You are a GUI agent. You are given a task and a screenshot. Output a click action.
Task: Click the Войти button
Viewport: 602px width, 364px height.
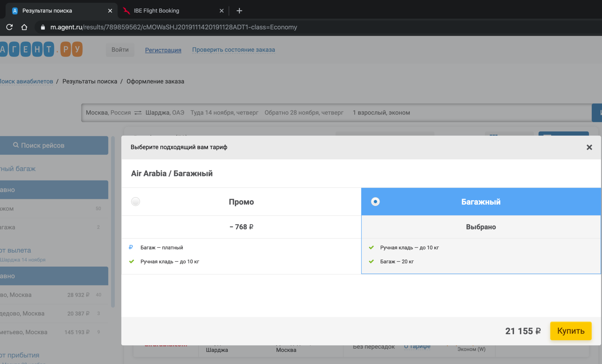pos(120,50)
